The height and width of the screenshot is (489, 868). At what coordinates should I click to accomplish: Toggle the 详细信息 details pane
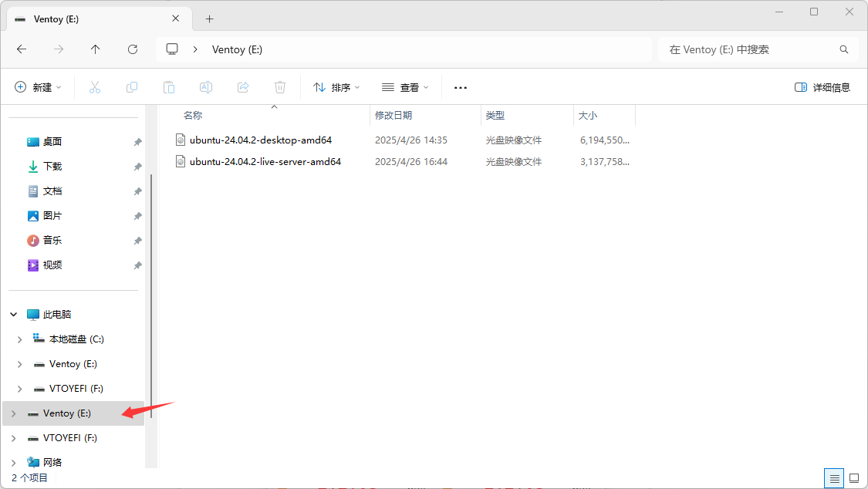(x=822, y=87)
